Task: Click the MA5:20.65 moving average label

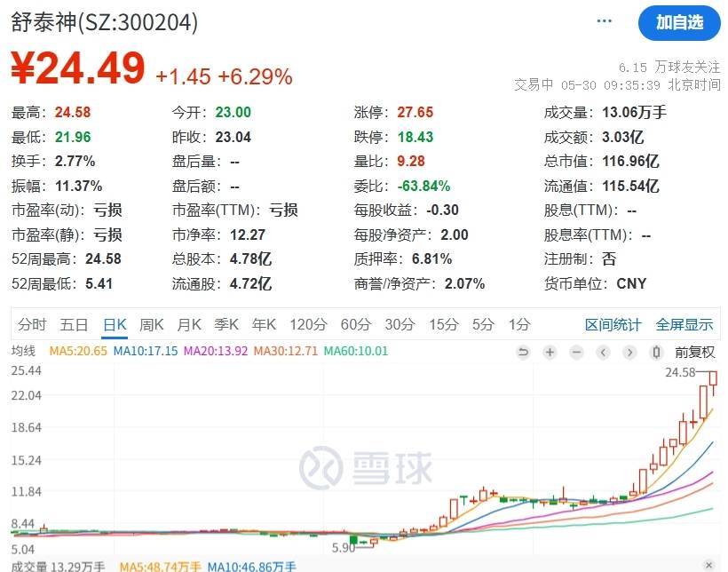Action: point(78,351)
